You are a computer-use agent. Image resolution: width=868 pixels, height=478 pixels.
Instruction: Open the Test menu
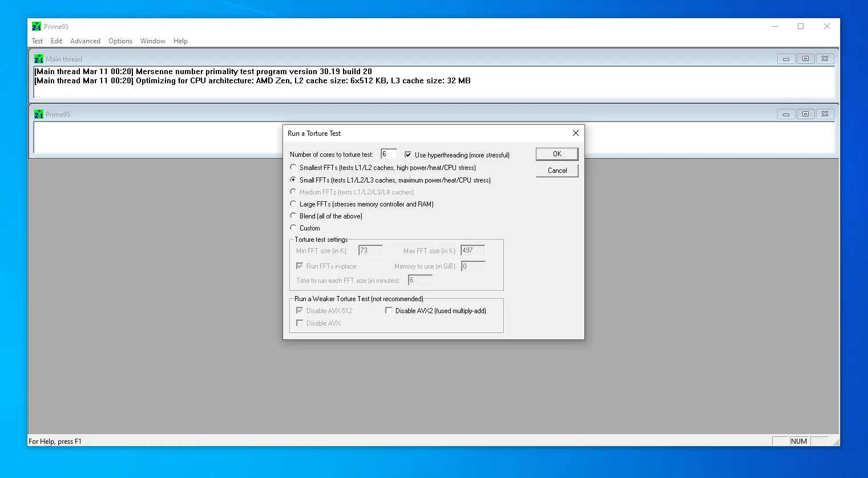coord(37,41)
